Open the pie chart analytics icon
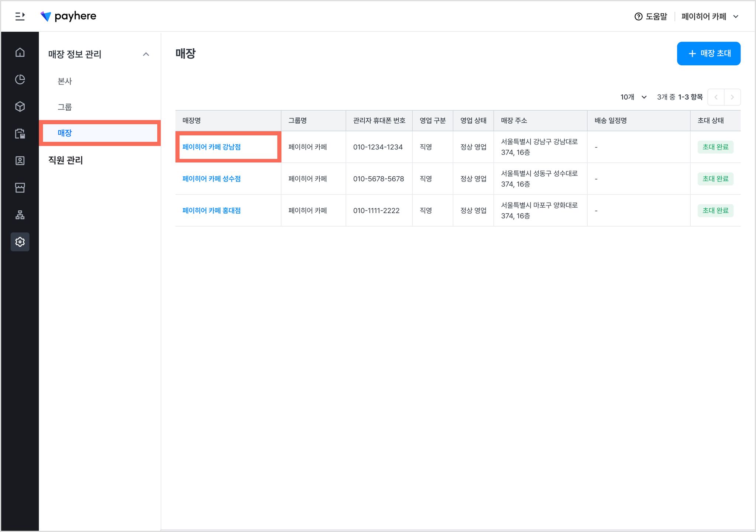The height and width of the screenshot is (532, 756). [20, 79]
